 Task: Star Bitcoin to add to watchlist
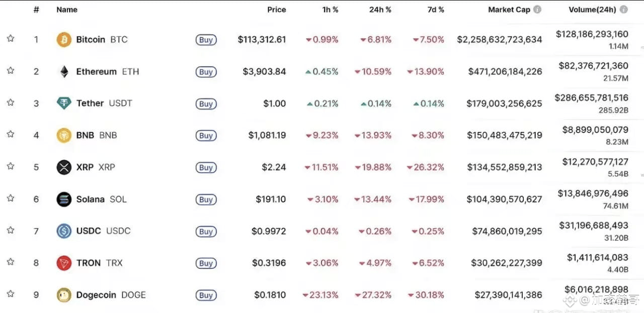click(11, 39)
